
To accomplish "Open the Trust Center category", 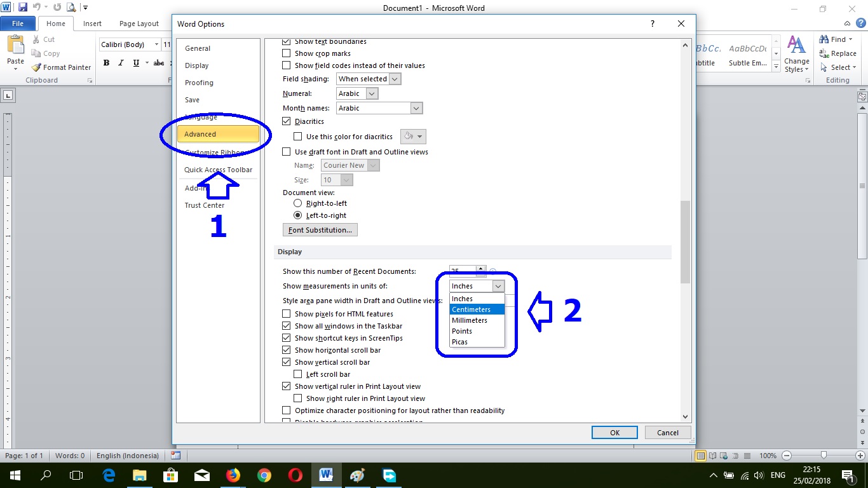I will (x=205, y=205).
